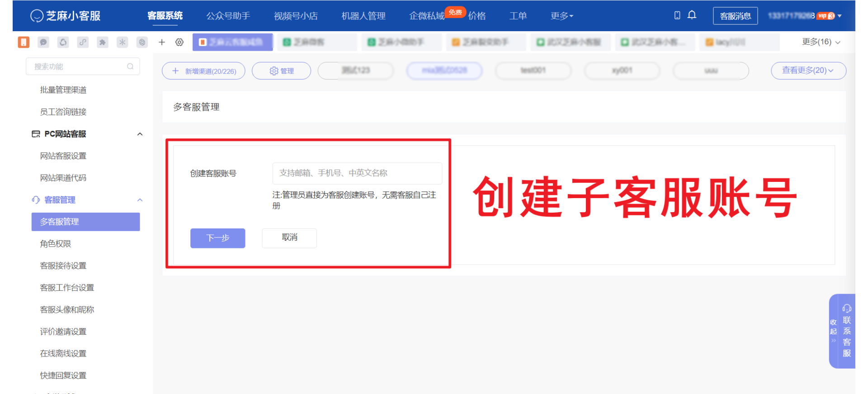The height and width of the screenshot is (394, 868).
Task: Open 角色权限 in sidebar
Action: pos(56,244)
